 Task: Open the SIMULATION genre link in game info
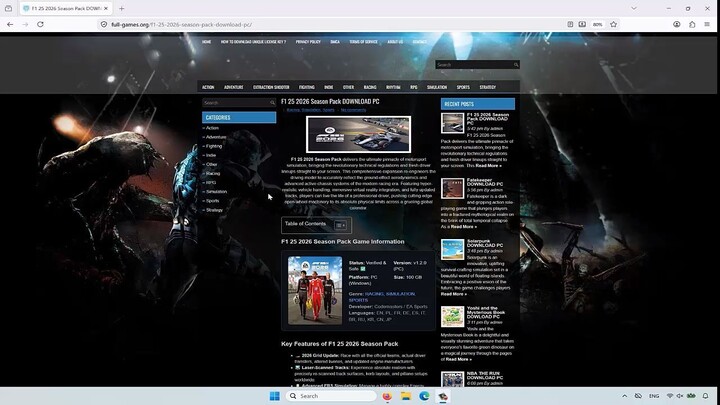401,294
